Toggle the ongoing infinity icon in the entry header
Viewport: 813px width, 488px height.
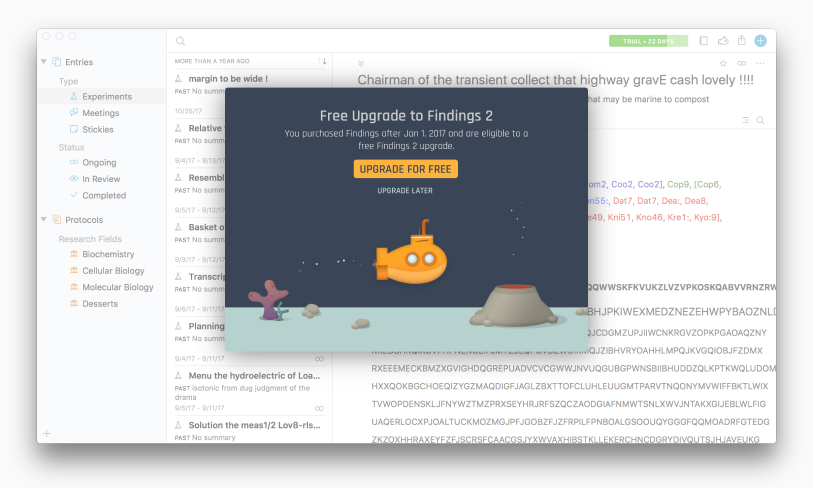click(741, 63)
